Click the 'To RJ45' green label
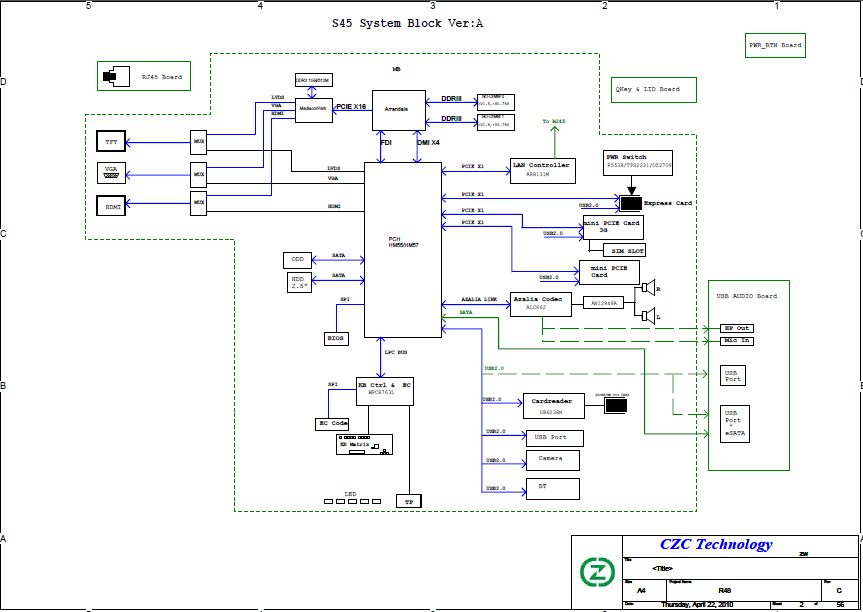 (x=554, y=121)
